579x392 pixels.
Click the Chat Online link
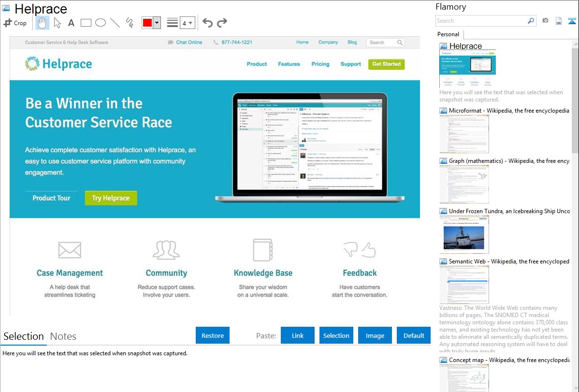click(x=185, y=43)
